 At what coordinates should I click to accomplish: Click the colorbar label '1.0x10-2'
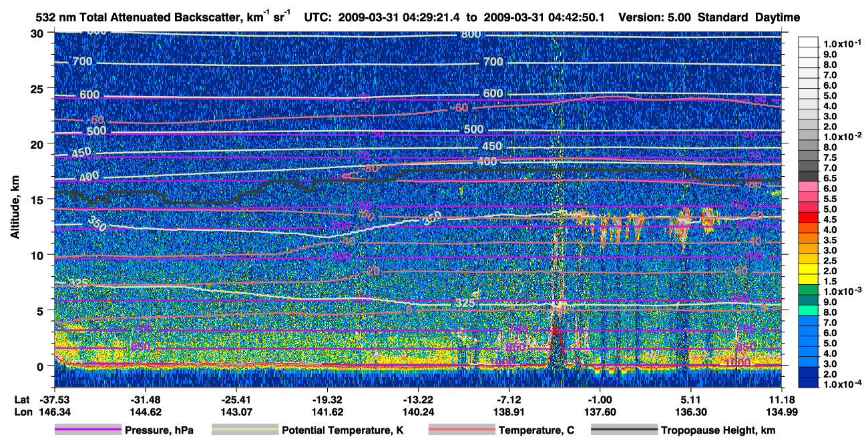841,135
